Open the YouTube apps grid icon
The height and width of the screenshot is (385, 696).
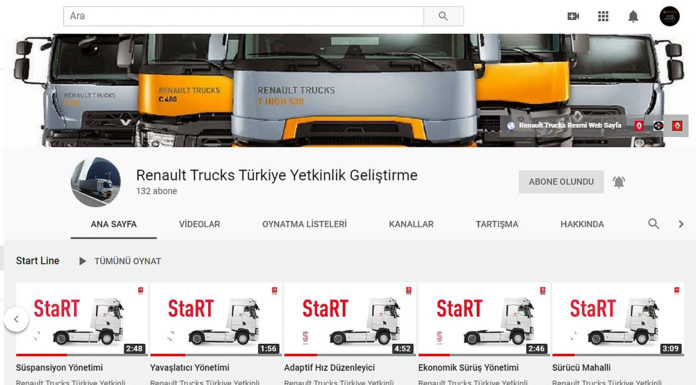pos(603,16)
